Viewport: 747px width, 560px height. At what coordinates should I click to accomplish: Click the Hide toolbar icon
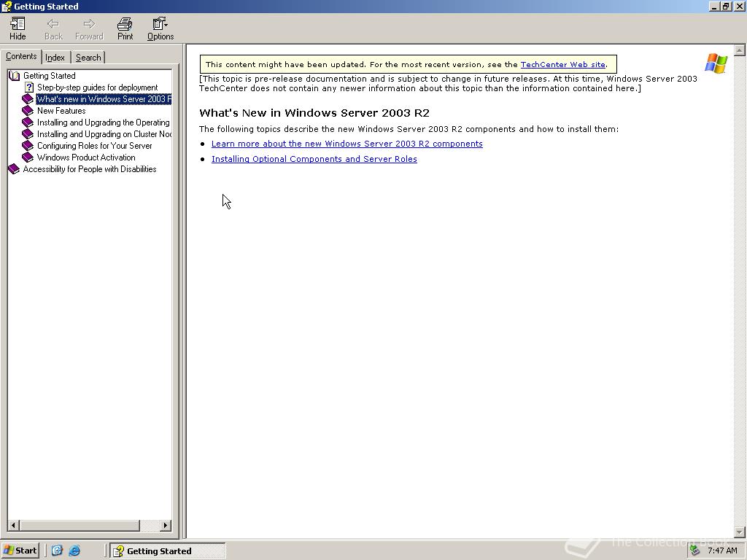click(x=18, y=28)
